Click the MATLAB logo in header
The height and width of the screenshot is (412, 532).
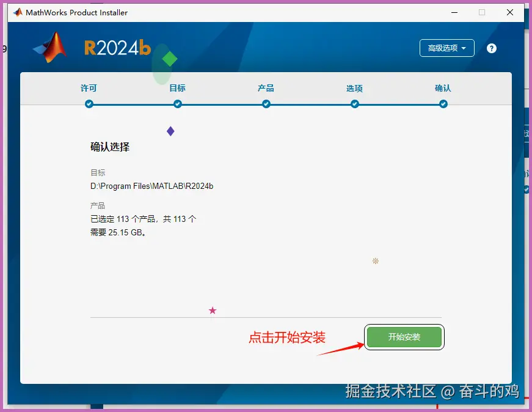coord(50,48)
